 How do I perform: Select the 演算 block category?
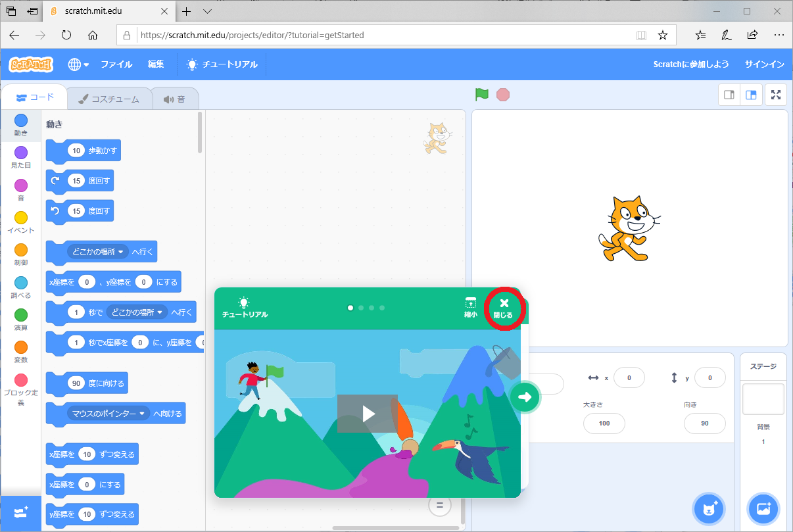pyautogui.click(x=21, y=320)
